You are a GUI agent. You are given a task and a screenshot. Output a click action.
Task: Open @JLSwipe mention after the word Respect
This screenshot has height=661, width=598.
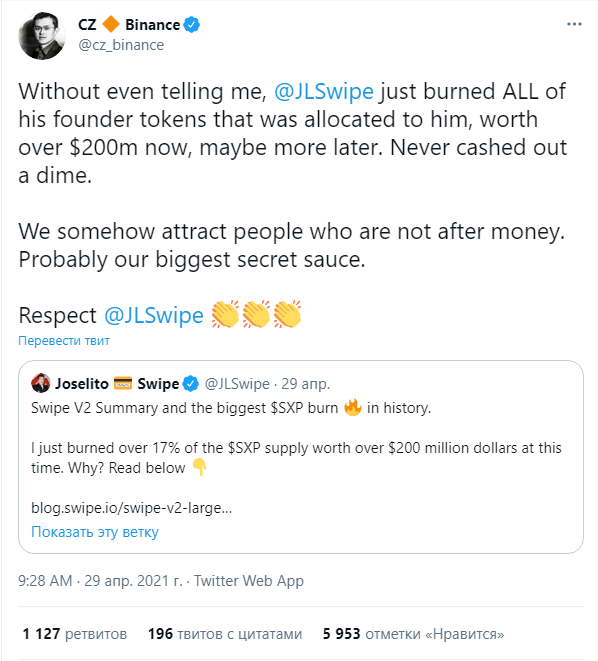click(154, 315)
